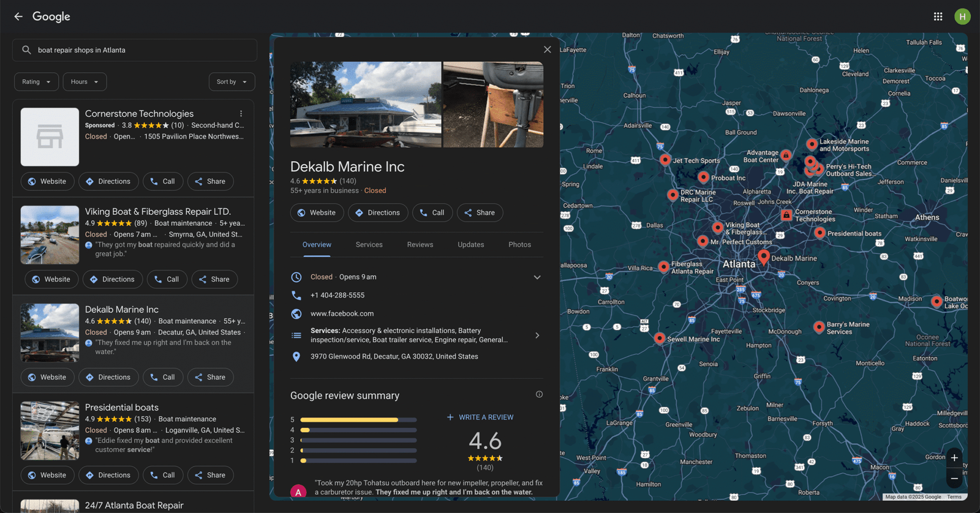
Task: Click Directions in Dekalb Marine detail panel
Action: click(x=378, y=213)
